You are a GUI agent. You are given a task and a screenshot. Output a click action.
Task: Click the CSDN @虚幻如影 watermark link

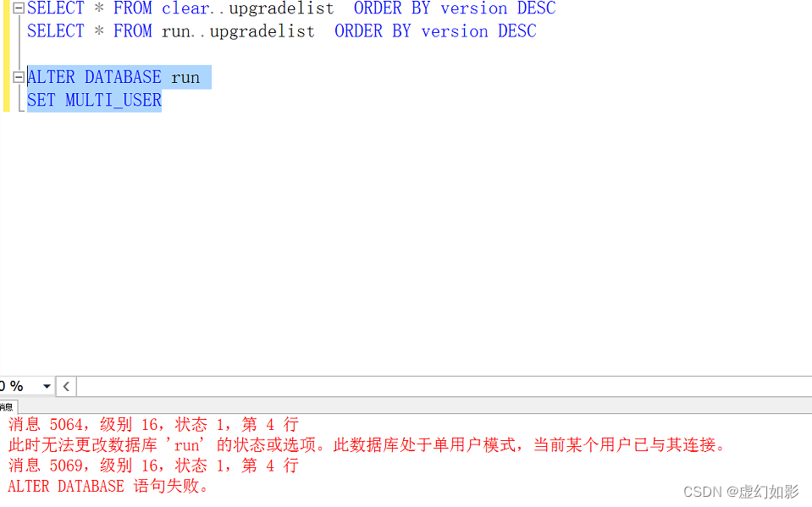745,491
